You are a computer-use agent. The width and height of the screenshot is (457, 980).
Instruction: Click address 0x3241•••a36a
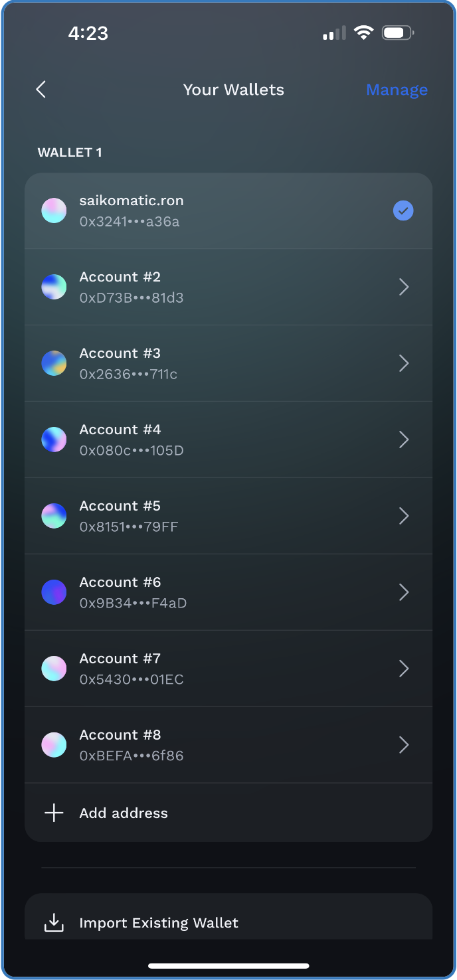130,222
